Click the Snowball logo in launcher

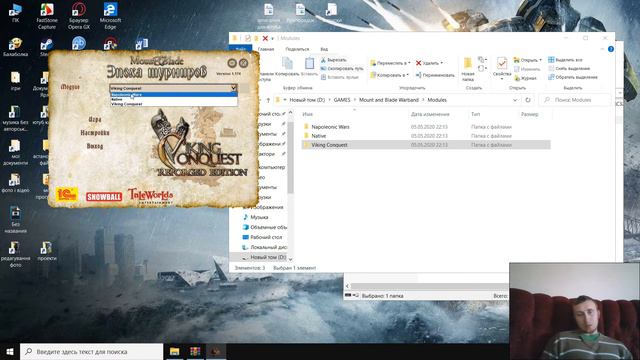(x=104, y=197)
